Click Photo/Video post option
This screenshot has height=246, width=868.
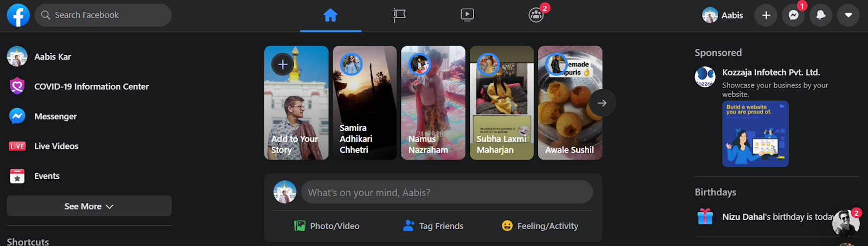(x=327, y=226)
